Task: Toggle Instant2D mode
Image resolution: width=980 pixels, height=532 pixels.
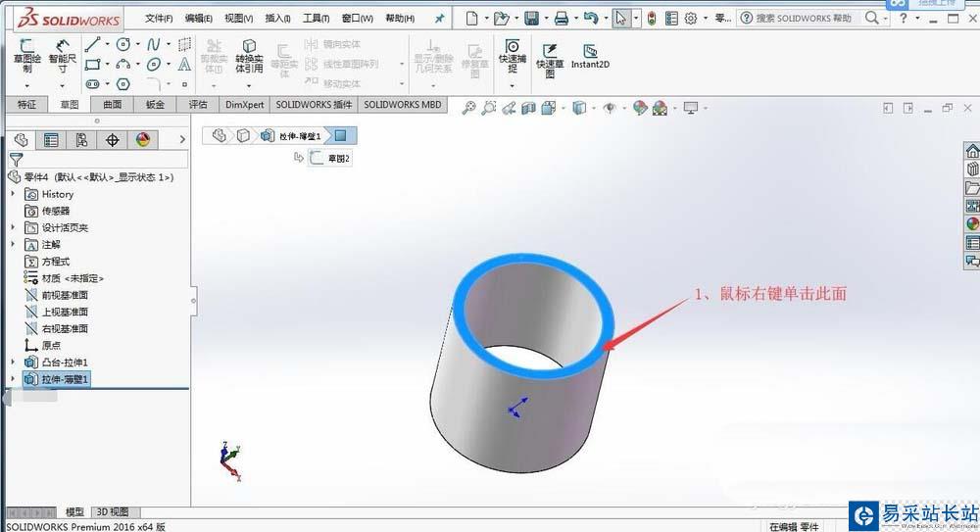Action: click(x=590, y=56)
